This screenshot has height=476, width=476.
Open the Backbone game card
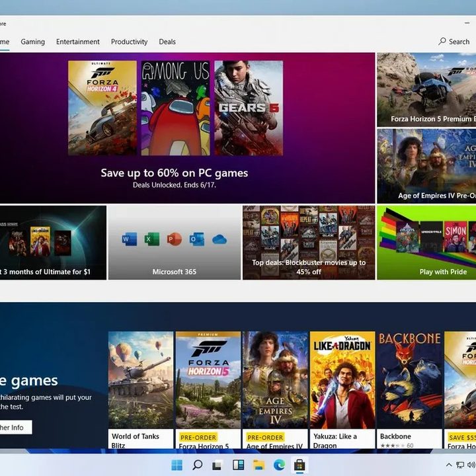tap(409, 390)
